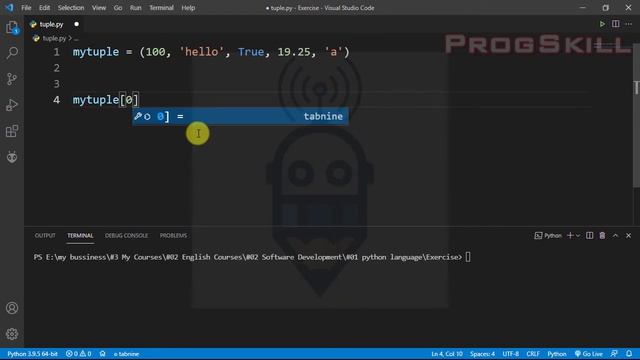Image resolution: width=640 pixels, height=360 pixels.
Task: Split the editor to the right
Action: (616, 24)
